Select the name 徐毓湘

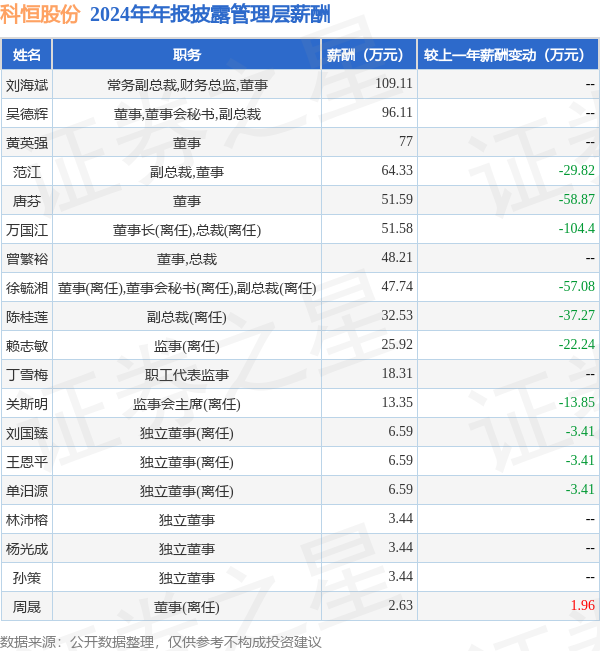pos(27,288)
